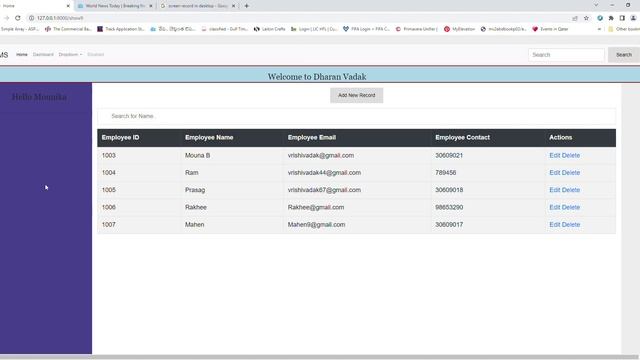Click the forward navigation arrow
The image size is (640, 360).
tap(6, 18)
